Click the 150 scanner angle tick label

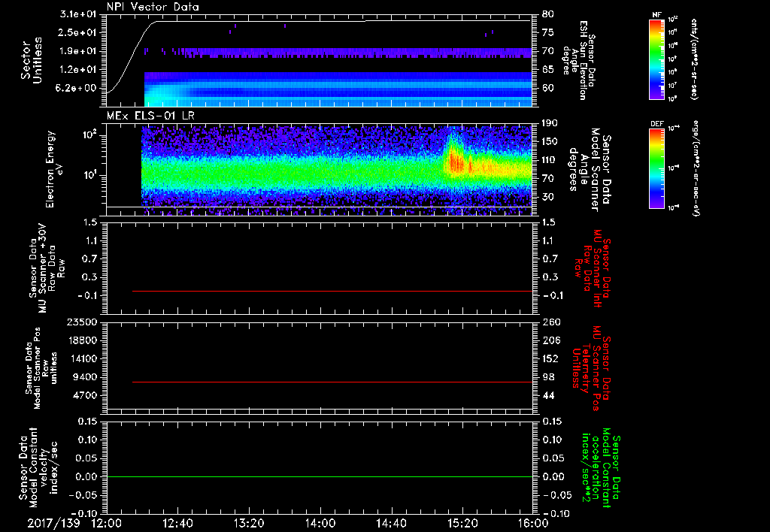(x=550, y=142)
